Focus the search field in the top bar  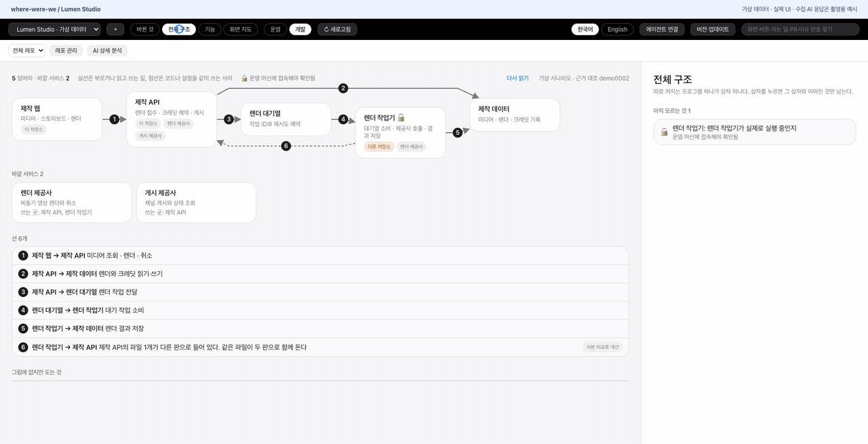pos(800,29)
